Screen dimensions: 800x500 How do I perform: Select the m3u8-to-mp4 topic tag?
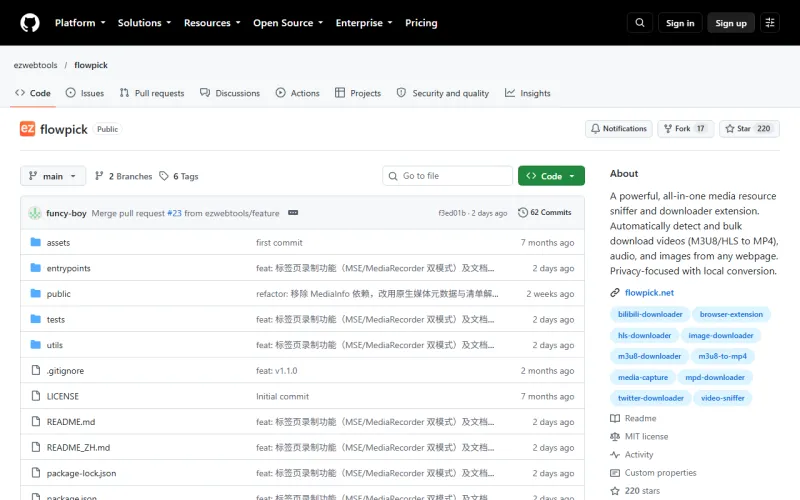[722, 356]
